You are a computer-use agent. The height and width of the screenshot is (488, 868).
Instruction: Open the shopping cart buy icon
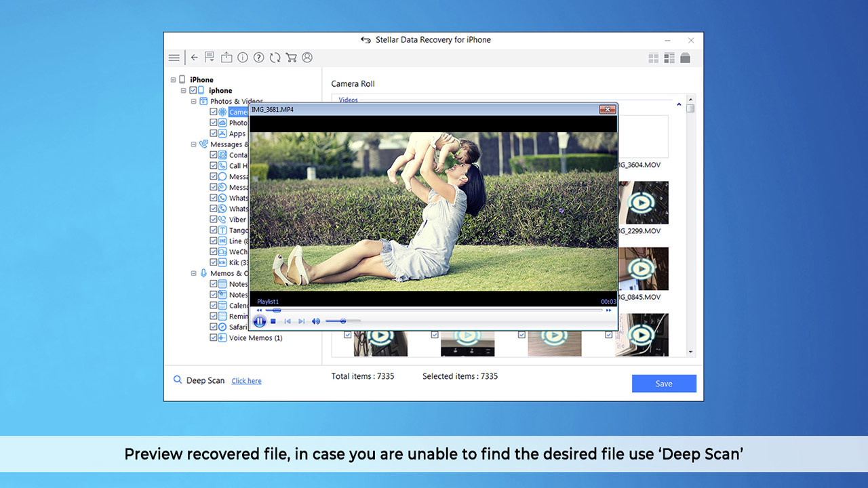click(291, 58)
